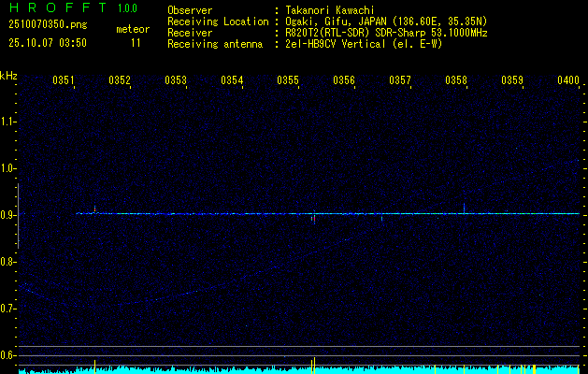Click the meteor count value 11
This screenshot has width=588, height=374.
(136, 43)
